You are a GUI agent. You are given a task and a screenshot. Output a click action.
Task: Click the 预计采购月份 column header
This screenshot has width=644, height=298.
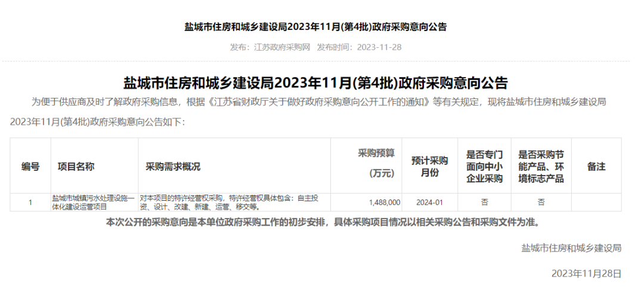pyautogui.click(x=429, y=167)
